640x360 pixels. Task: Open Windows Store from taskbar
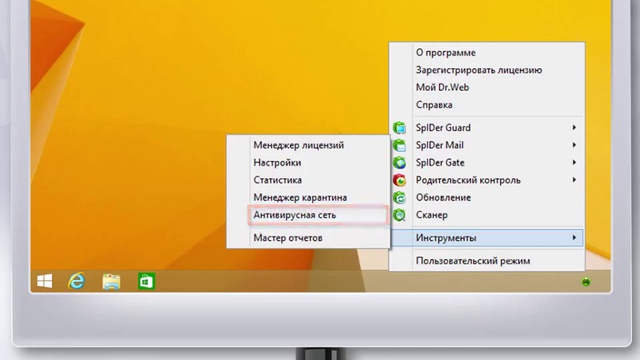click(146, 281)
